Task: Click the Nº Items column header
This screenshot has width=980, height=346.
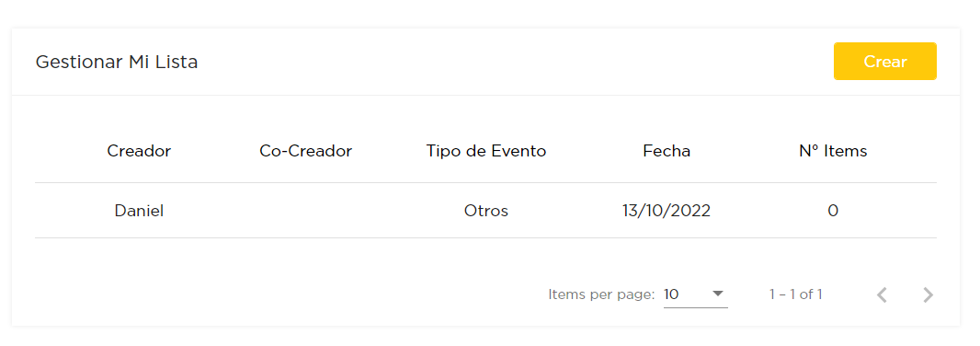Action: 833,151
